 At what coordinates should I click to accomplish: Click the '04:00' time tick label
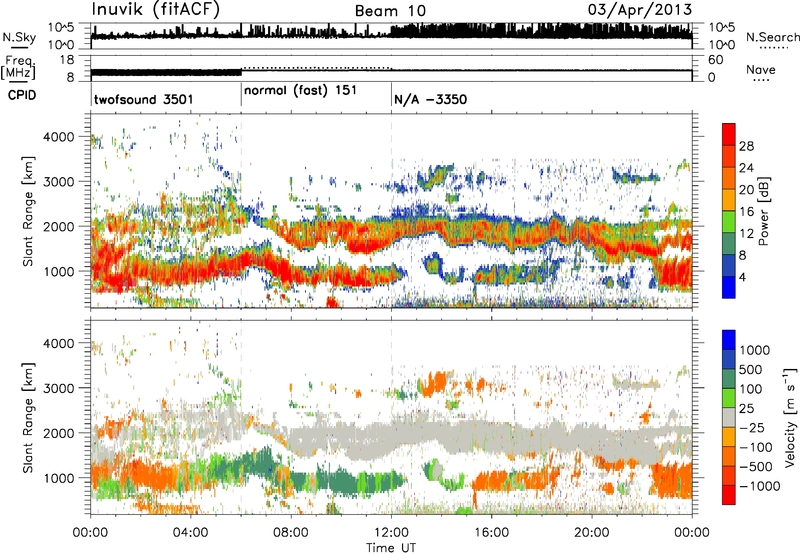point(190,533)
